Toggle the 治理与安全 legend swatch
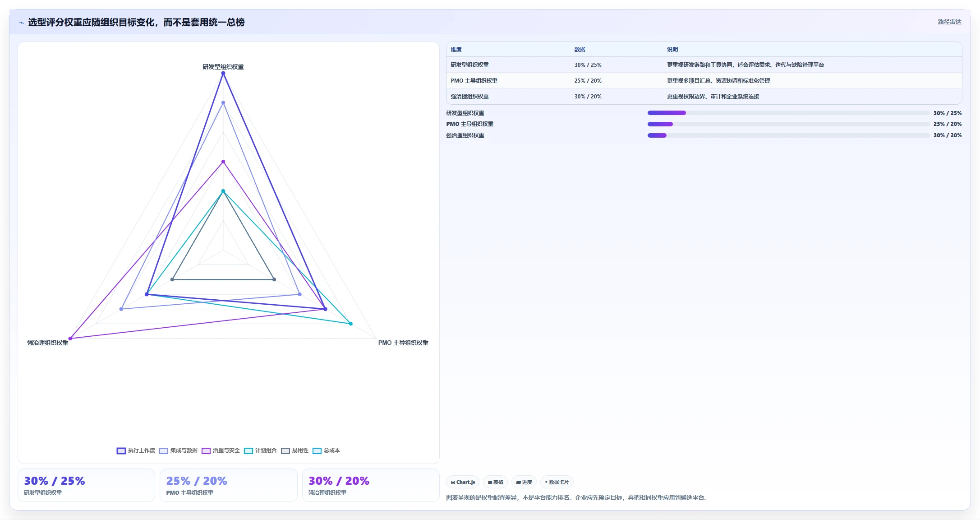This screenshot has width=980, height=520. tap(206, 450)
